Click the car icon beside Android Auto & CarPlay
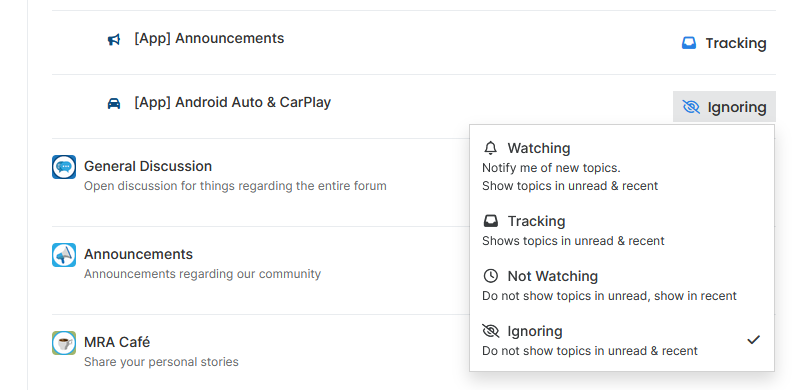This screenshot has height=390, width=798. point(113,104)
